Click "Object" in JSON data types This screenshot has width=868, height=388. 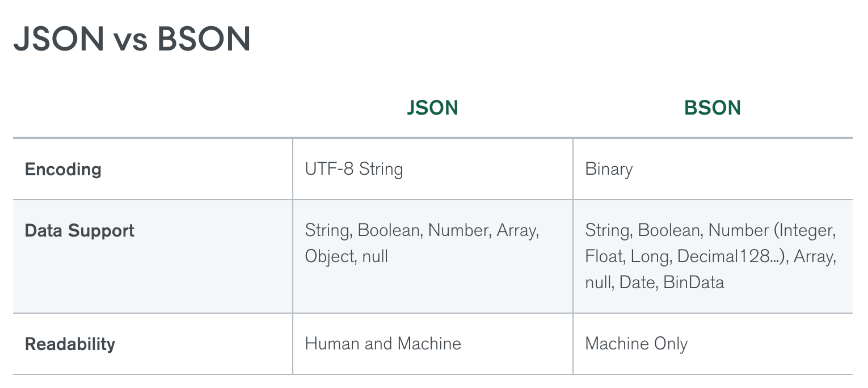(329, 256)
